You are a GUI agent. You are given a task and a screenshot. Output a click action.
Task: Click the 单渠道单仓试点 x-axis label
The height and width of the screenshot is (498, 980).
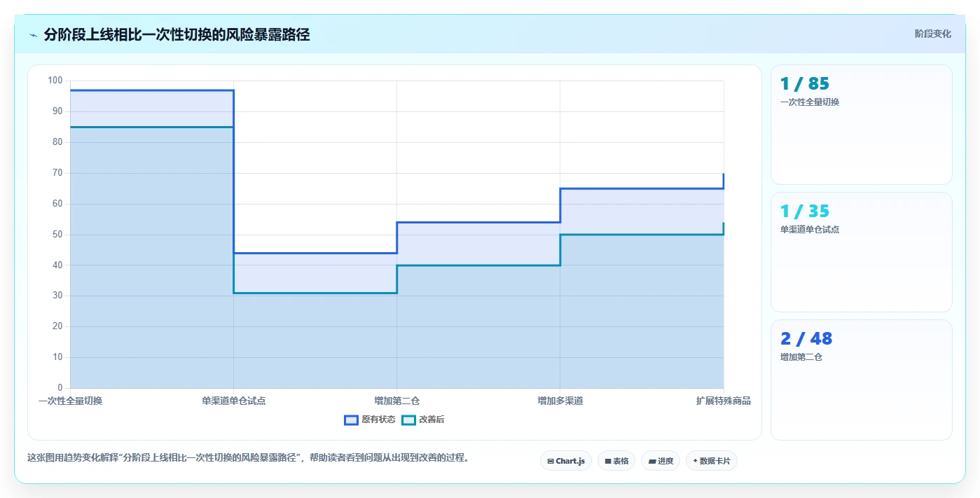(233, 401)
